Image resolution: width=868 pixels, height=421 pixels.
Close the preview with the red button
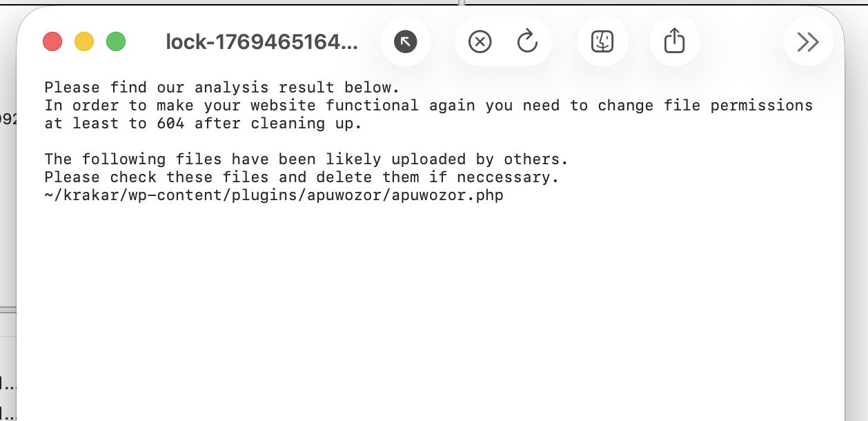coord(52,42)
